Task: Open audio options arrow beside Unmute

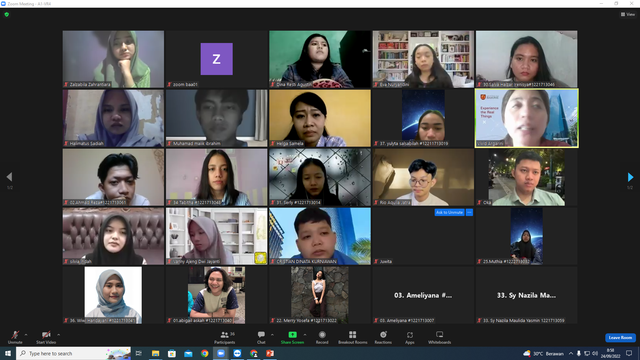Action: (26, 335)
